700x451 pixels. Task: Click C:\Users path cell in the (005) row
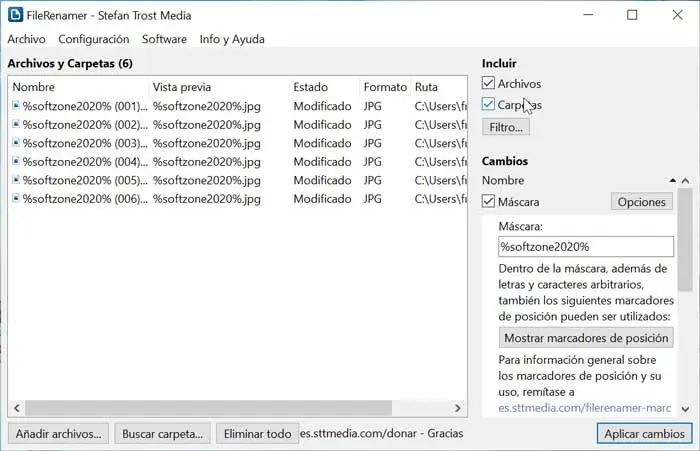click(x=441, y=180)
